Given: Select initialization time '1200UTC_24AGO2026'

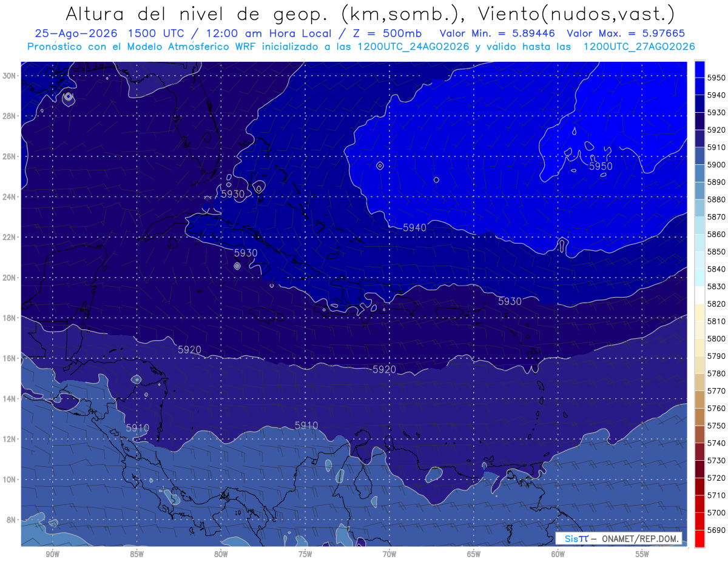Looking at the screenshot, I should [413, 47].
